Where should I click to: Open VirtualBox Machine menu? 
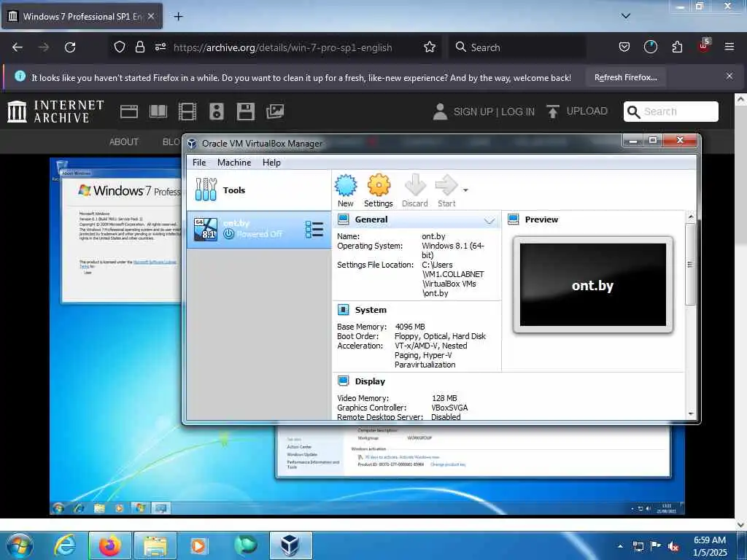pos(234,163)
